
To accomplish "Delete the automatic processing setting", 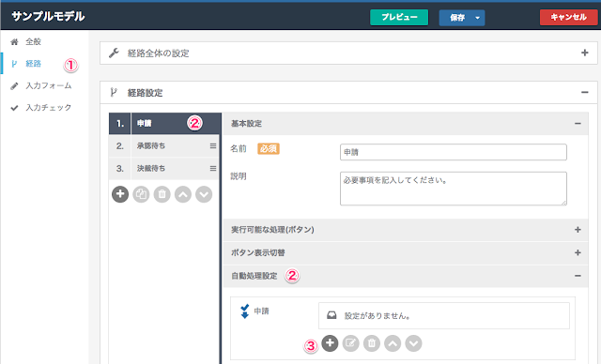I will [372, 343].
